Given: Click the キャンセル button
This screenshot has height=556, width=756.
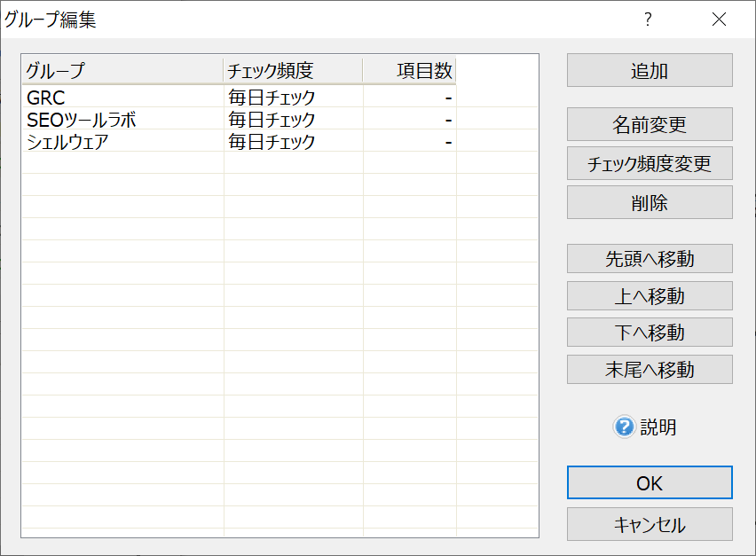Looking at the screenshot, I should (650, 524).
